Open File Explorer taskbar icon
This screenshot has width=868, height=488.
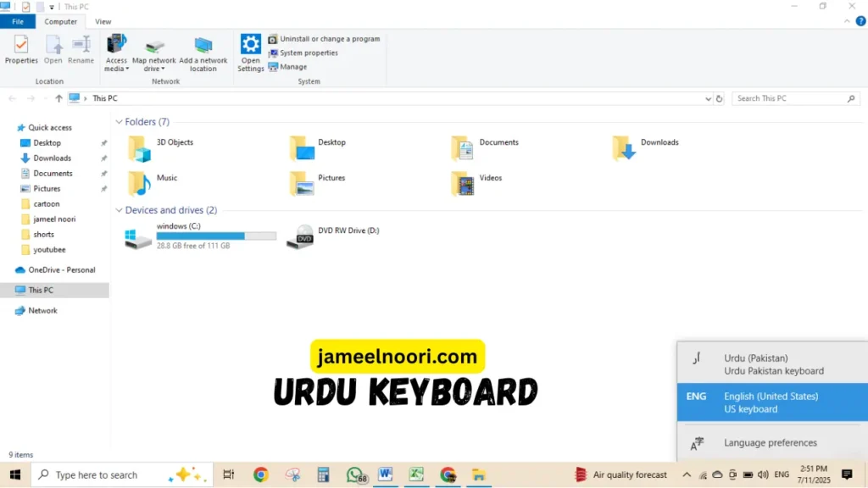[x=479, y=474]
